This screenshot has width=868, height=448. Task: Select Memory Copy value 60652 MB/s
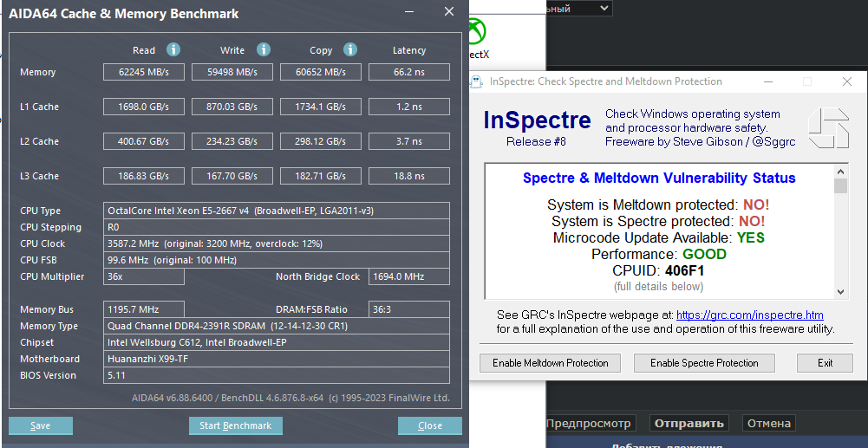[x=321, y=72]
